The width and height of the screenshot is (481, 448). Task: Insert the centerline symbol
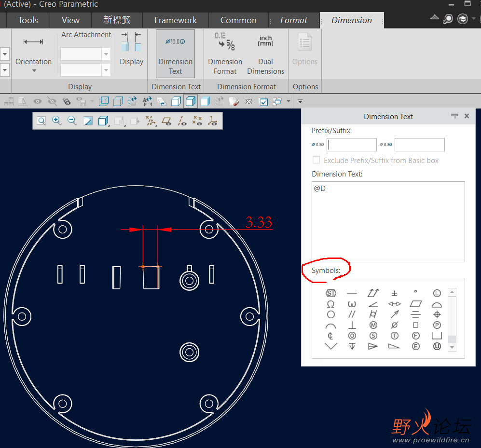coord(330,336)
